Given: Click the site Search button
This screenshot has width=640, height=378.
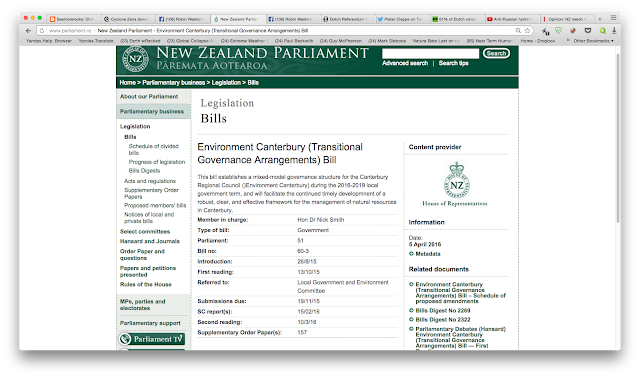Looking at the screenshot, I should tap(496, 53).
